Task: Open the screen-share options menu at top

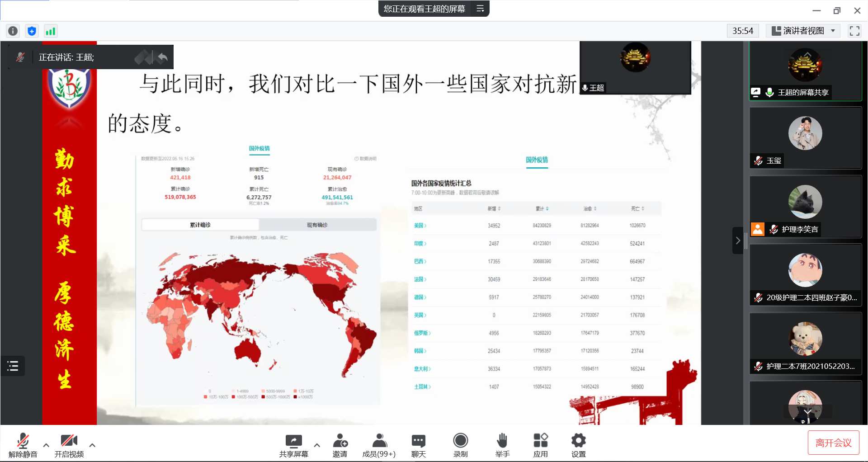Action: (x=480, y=9)
